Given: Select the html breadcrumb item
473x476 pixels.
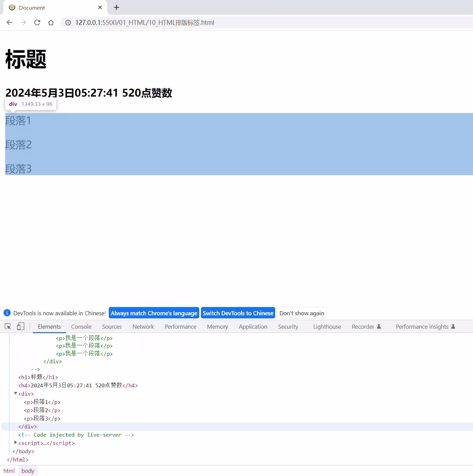Looking at the screenshot, I should pos(9,471).
